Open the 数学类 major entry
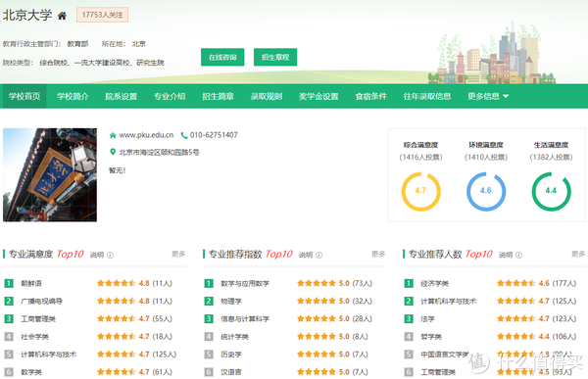This screenshot has width=588, height=379. pos(31,372)
